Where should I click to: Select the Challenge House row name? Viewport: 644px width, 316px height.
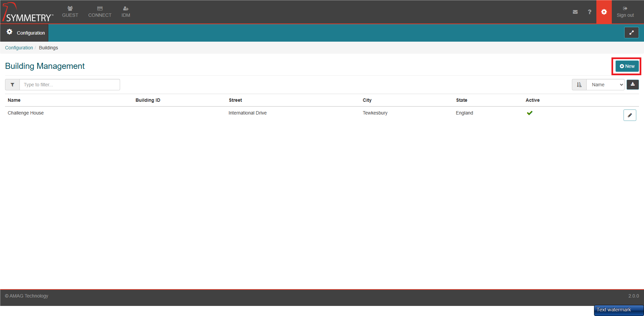click(x=26, y=113)
